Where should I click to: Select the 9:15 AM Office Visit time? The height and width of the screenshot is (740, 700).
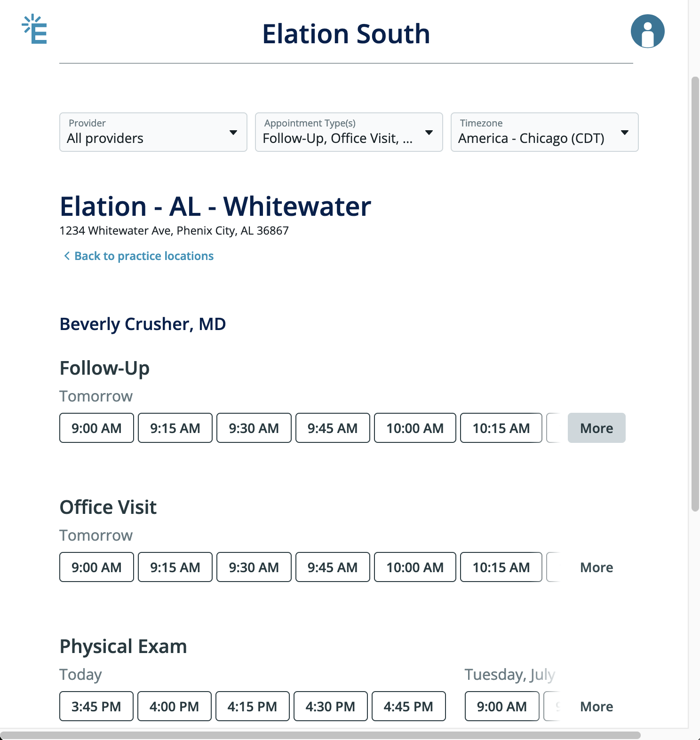click(175, 567)
